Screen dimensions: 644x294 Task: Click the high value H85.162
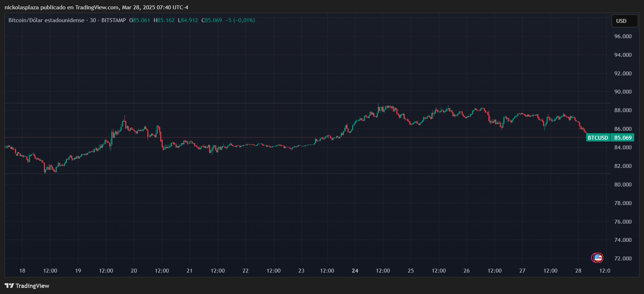pos(164,20)
